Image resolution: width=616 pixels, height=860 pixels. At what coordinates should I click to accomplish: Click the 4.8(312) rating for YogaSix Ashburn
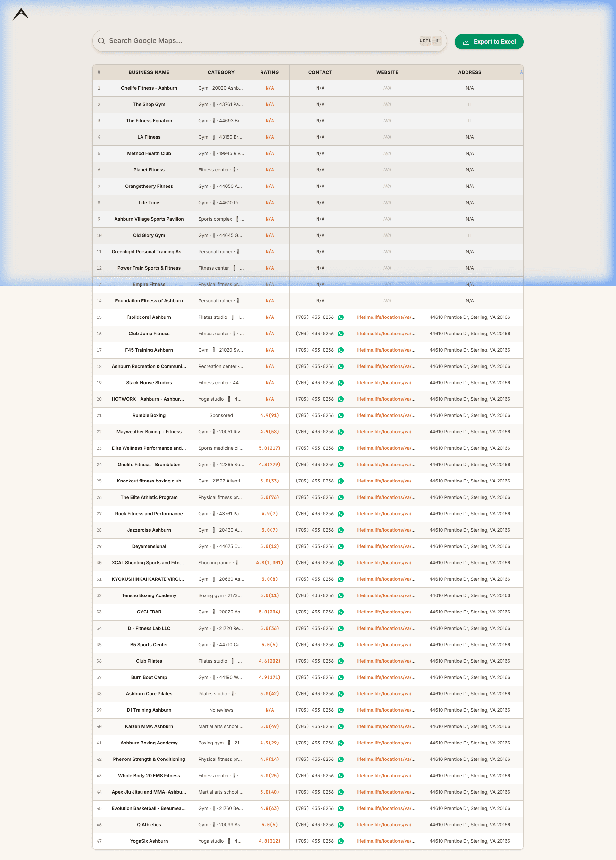269,841
